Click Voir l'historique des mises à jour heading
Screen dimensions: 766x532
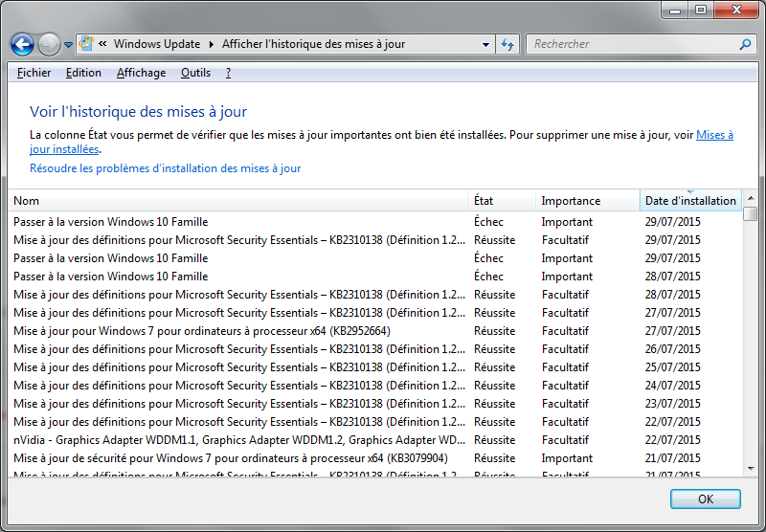[x=138, y=111]
